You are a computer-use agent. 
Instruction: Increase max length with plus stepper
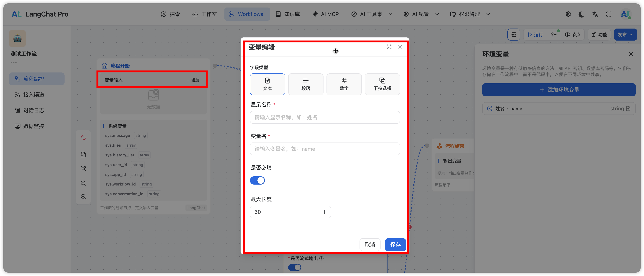[324, 212]
